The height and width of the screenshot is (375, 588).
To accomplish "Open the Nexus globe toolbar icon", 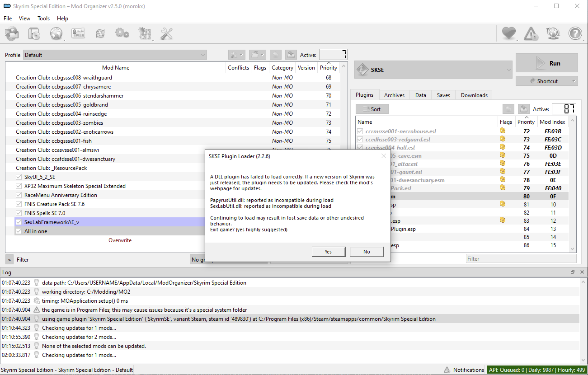I will click(56, 33).
